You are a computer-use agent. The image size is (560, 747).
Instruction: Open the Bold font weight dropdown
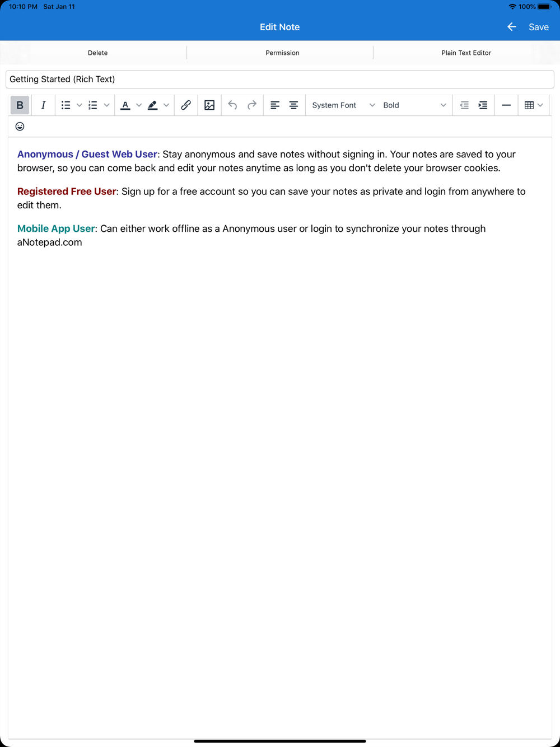[414, 105]
